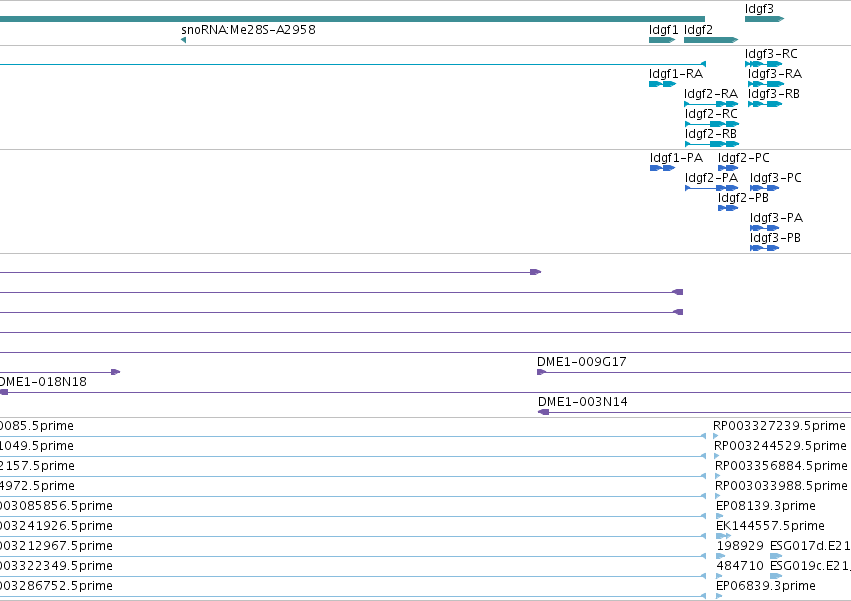Select the label ending 1049.5prime
The image size is (851, 601).
(37, 446)
